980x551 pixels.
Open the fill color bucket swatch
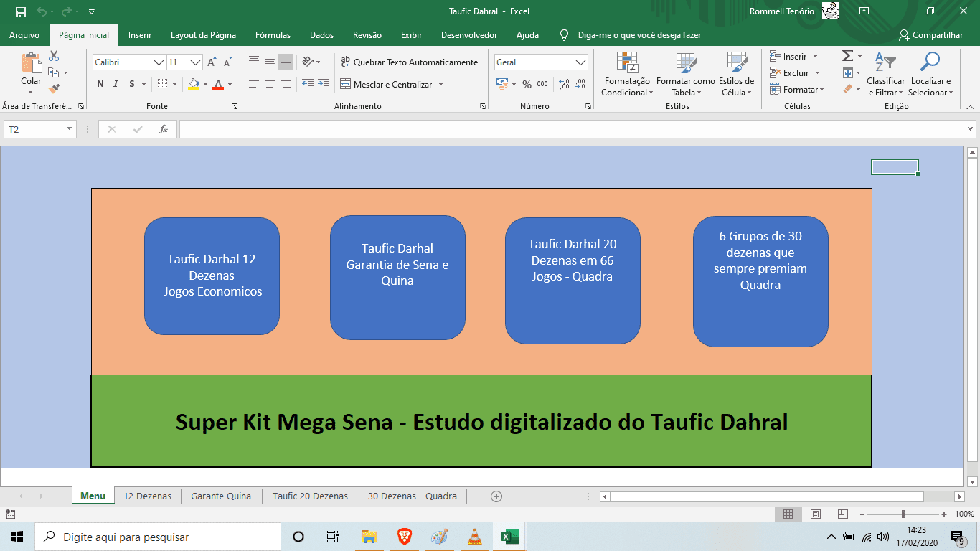click(194, 84)
